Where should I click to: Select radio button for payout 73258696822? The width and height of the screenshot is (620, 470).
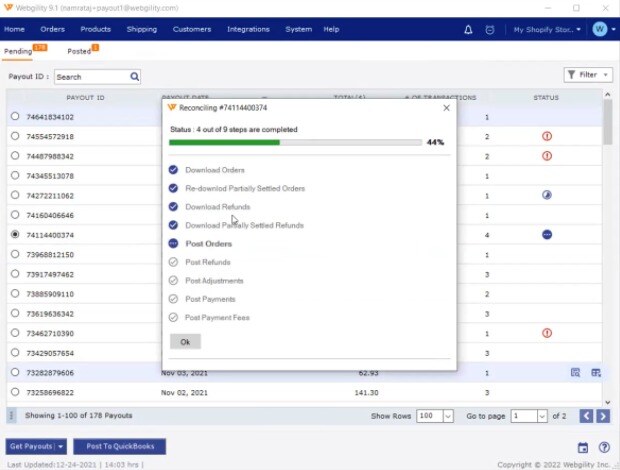tap(15, 392)
